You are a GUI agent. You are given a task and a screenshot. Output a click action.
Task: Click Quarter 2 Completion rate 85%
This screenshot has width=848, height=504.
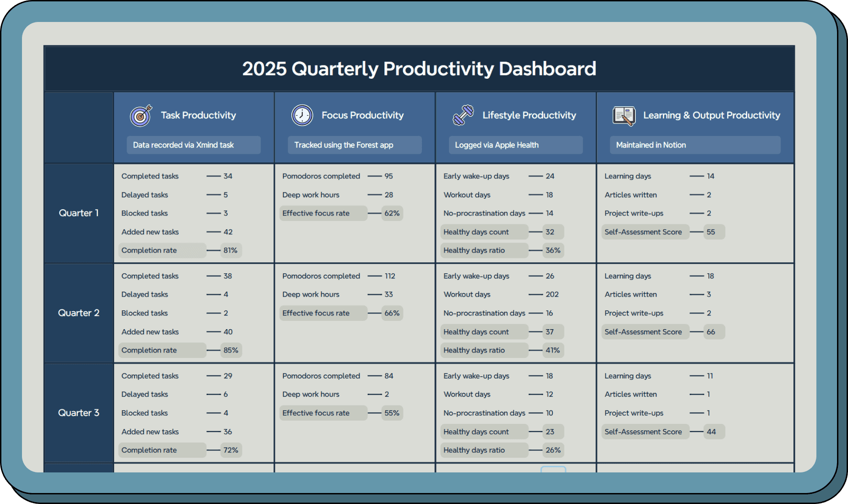pyautogui.click(x=230, y=350)
